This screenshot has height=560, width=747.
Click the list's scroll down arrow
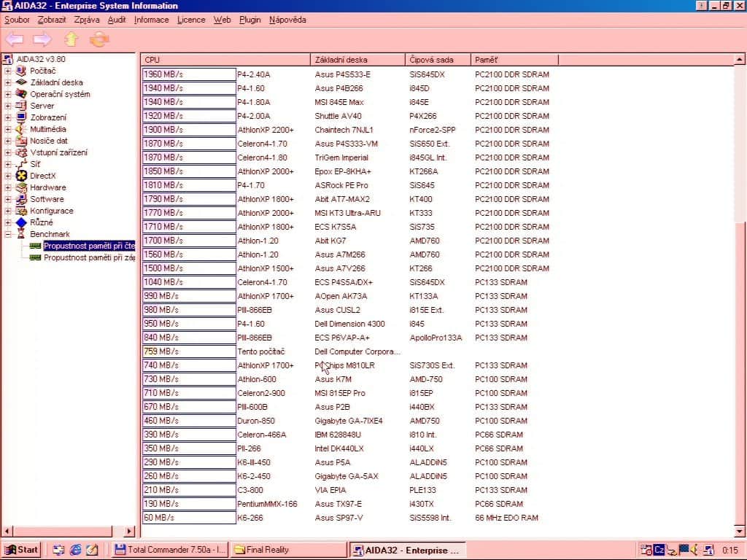point(739,531)
